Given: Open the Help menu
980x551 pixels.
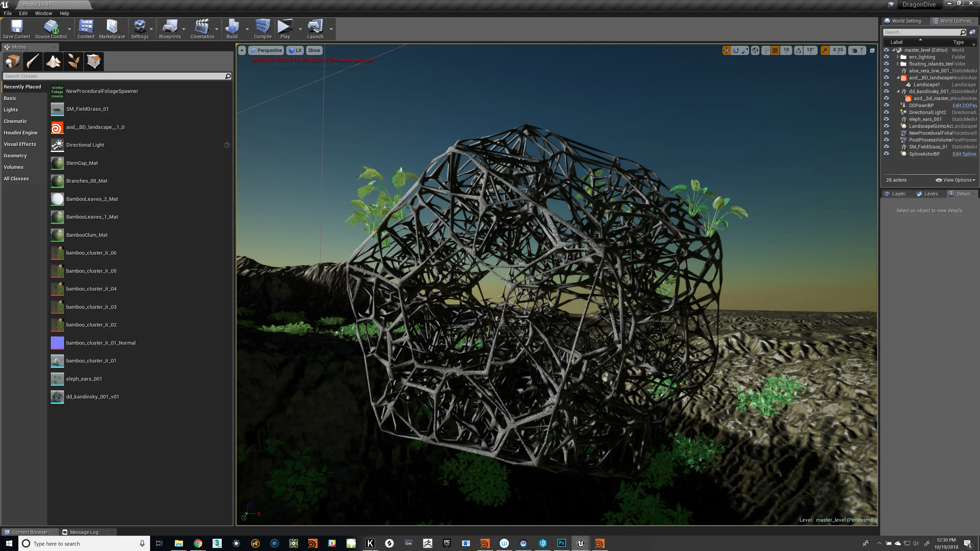Looking at the screenshot, I should point(64,13).
